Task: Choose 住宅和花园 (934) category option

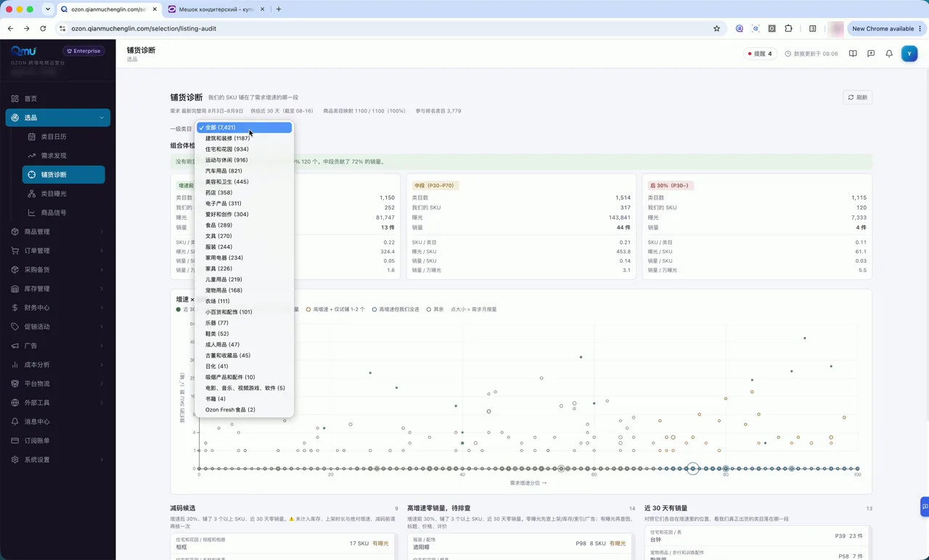Action: pos(245,149)
